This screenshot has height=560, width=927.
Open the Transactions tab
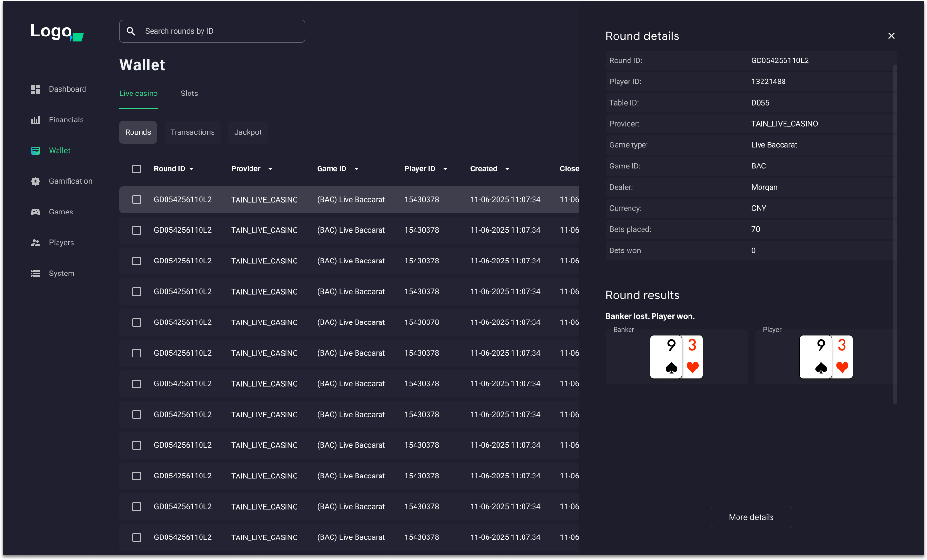click(x=192, y=132)
